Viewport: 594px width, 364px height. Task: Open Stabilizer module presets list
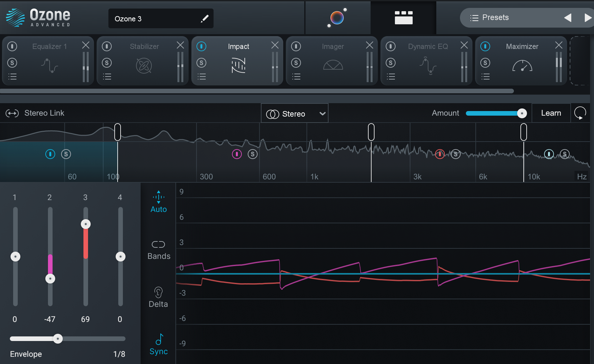pos(107,77)
